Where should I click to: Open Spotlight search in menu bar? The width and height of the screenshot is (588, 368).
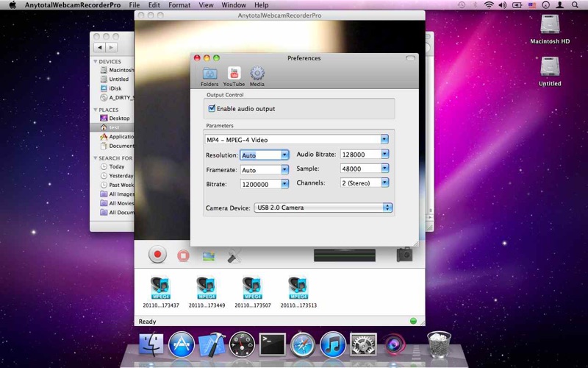pyautogui.click(x=575, y=5)
